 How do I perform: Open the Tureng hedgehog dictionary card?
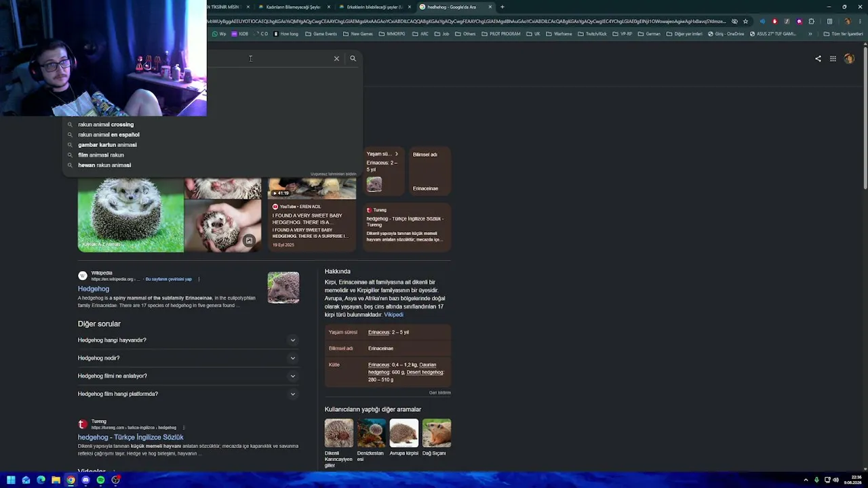click(x=407, y=227)
